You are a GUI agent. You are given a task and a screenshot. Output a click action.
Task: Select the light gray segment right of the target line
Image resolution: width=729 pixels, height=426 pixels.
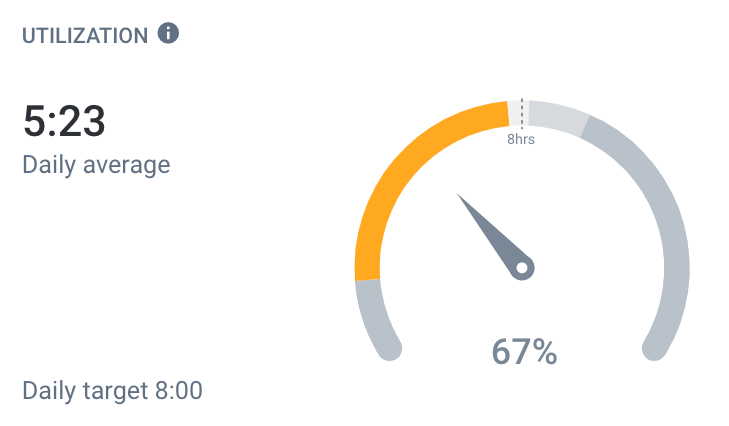pos(558,118)
